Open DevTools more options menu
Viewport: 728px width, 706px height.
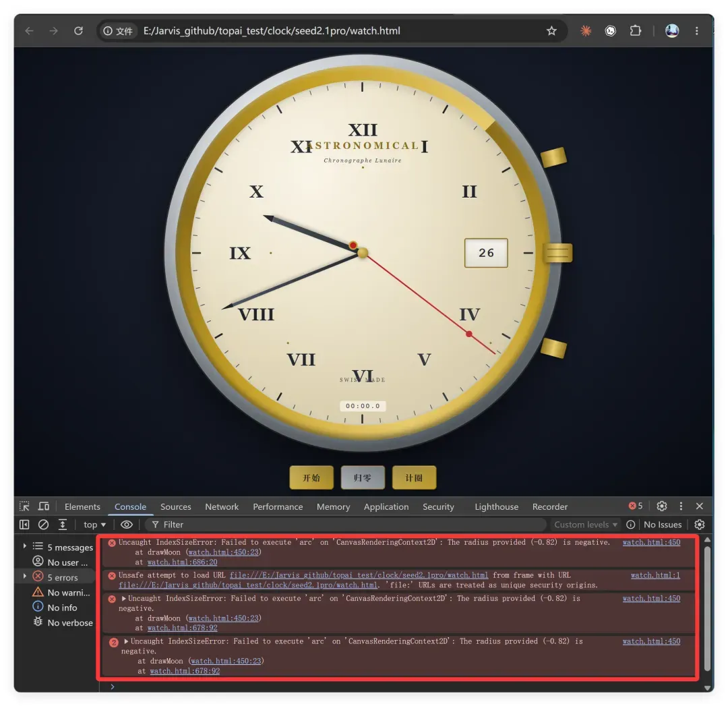tap(681, 506)
